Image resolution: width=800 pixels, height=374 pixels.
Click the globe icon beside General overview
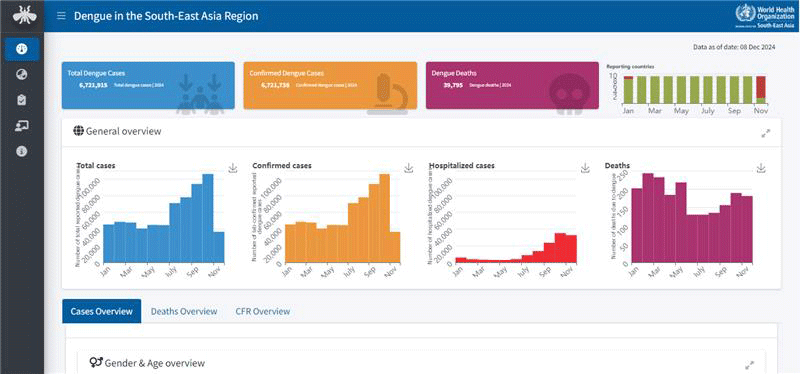79,131
